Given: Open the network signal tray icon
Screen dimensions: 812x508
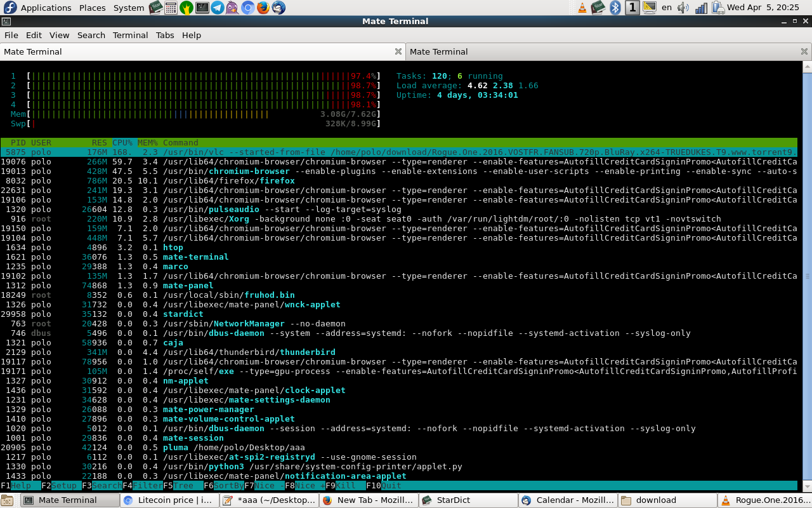Looking at the screenshot, I should click(701, 8).
